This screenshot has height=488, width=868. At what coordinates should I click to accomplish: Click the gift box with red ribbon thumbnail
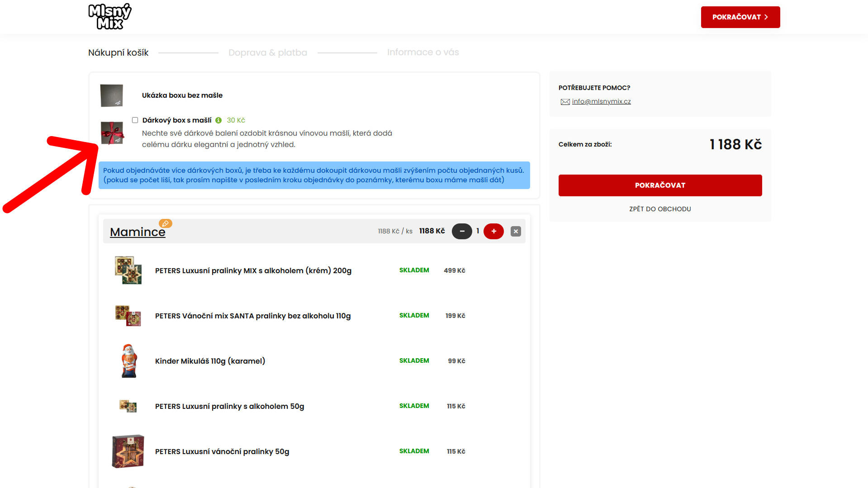pyautogui.click(x=112, y=133)
